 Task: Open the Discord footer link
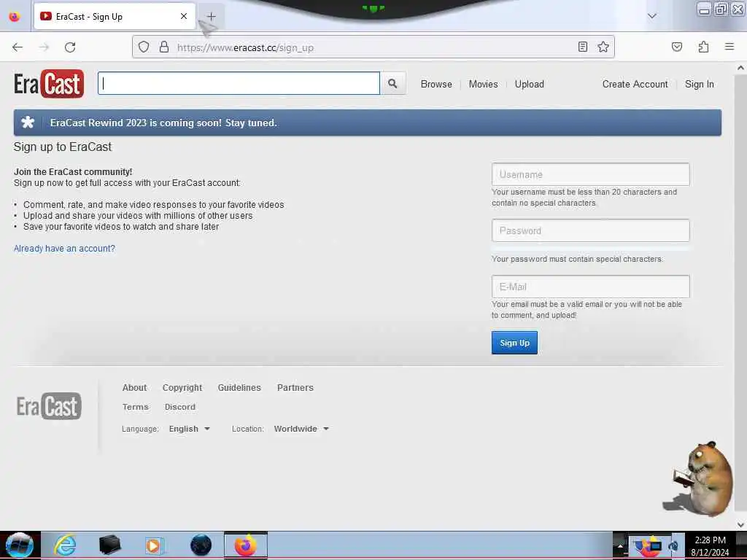(x=179, y=407)
